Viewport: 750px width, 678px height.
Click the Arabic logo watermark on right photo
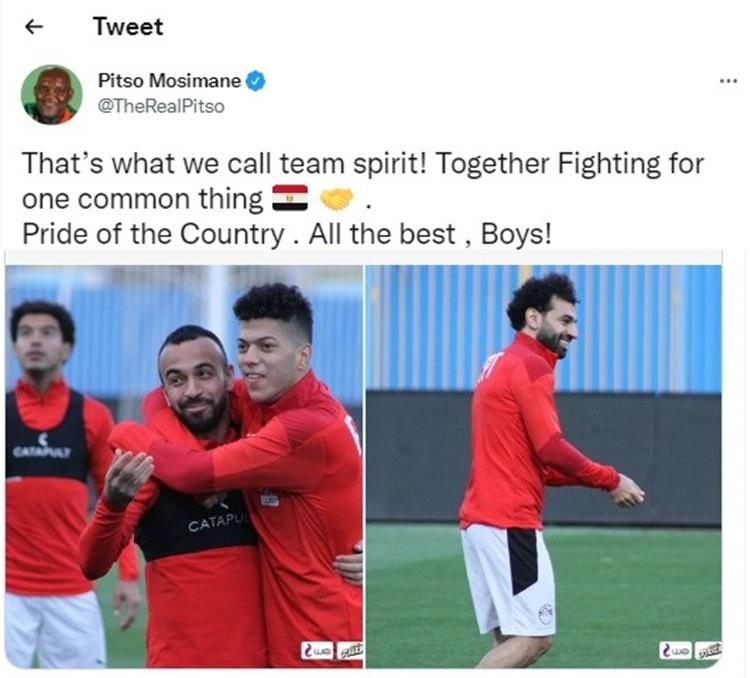[x=708, y=651]
